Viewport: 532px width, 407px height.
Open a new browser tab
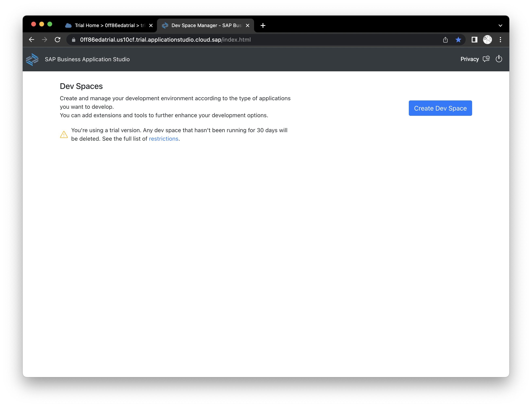pos(263,25)
